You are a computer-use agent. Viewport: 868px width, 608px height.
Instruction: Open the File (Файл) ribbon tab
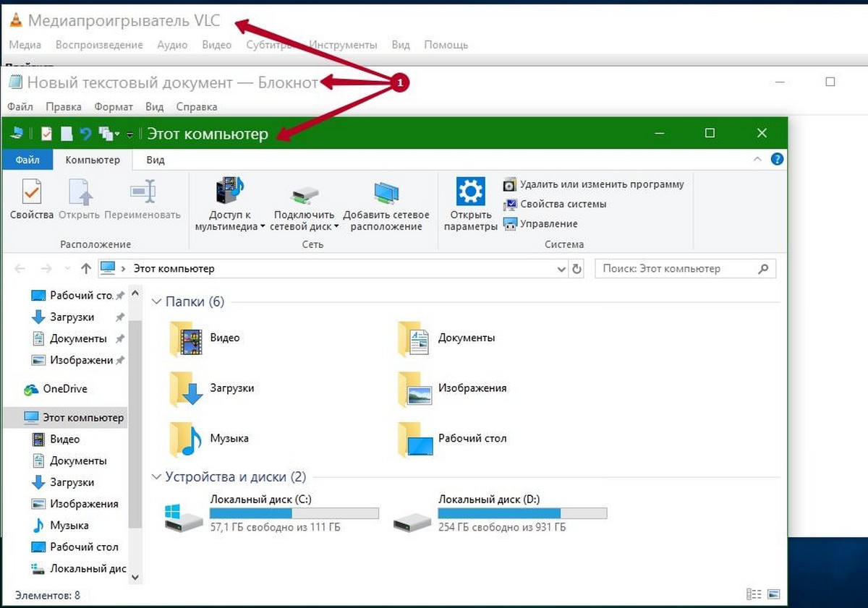(x=27, y=160)
